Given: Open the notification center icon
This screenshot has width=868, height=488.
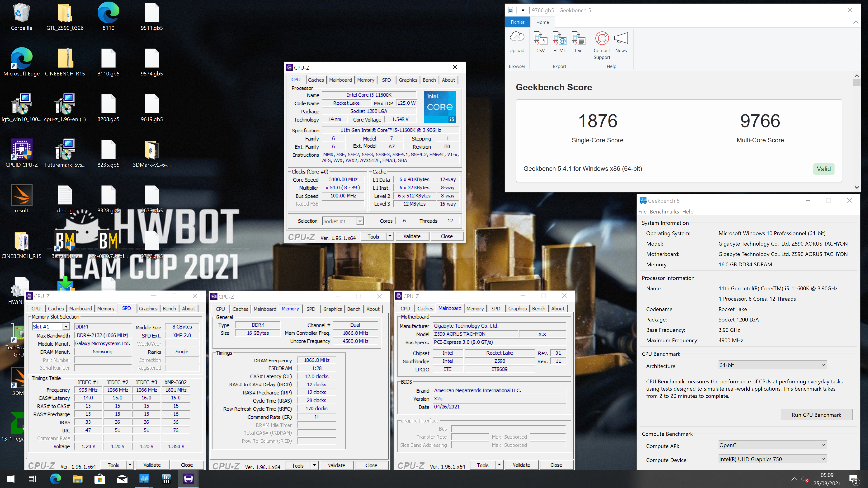Looking at the screenshot, I should (x=854, y=479).
